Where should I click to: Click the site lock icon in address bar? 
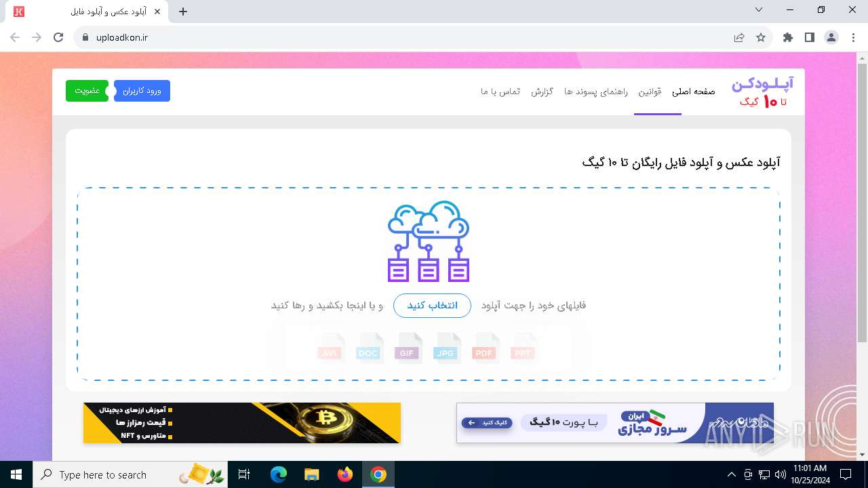[85, 38]
